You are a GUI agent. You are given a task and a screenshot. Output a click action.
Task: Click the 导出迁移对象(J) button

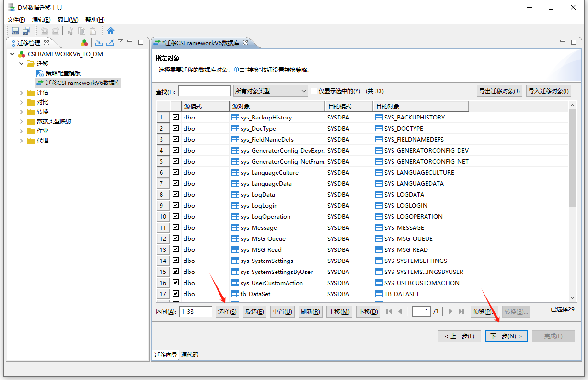[x=500, y=91]
